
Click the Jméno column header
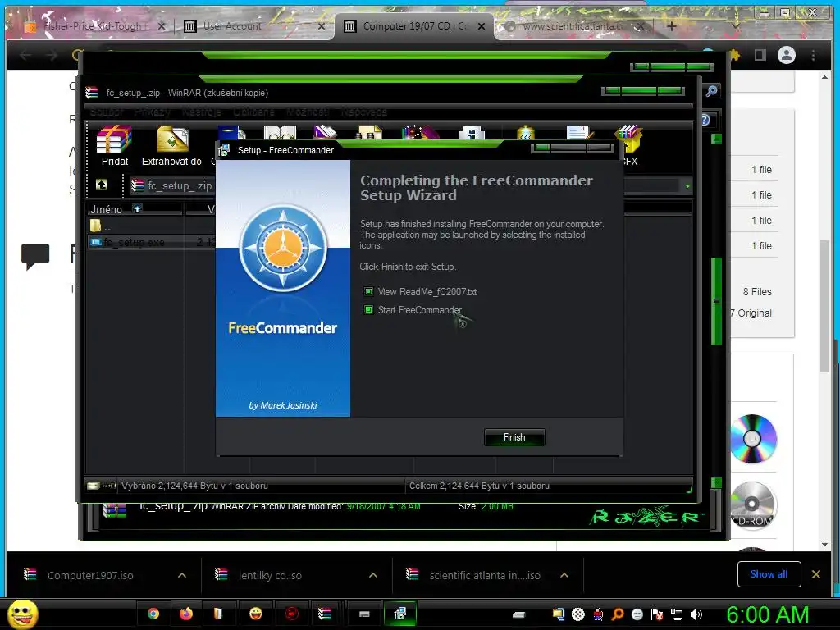(x=134, y=209)
